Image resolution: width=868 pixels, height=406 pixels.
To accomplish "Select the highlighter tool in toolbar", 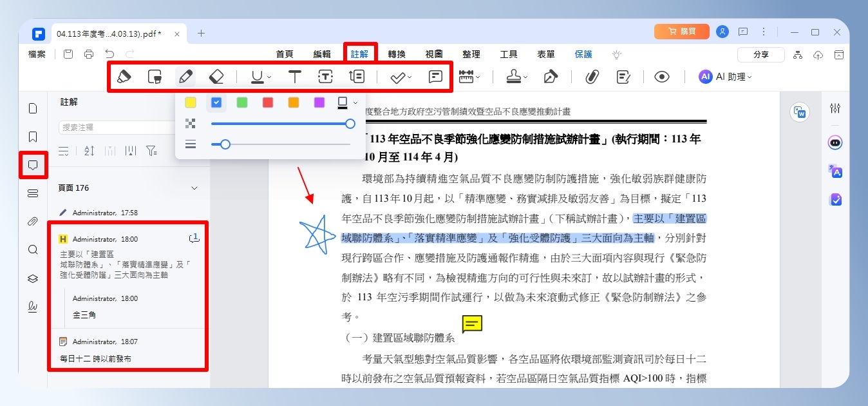I will pos(124,77).
